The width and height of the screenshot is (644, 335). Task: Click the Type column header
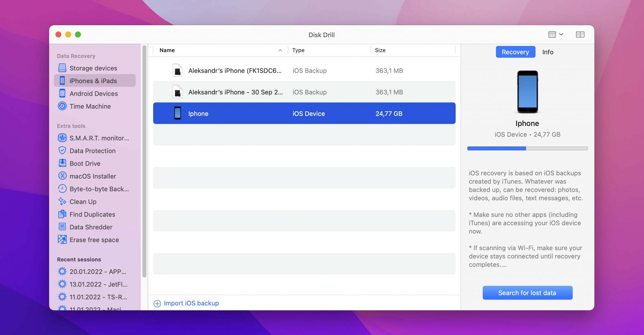pos(298,50)
